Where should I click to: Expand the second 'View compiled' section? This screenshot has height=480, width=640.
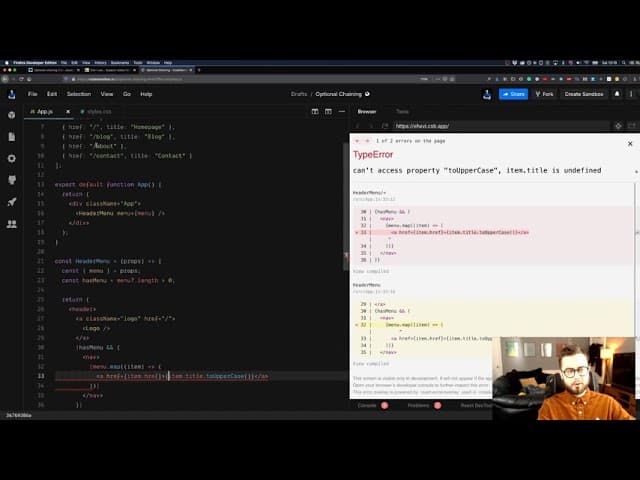point(367,363)
